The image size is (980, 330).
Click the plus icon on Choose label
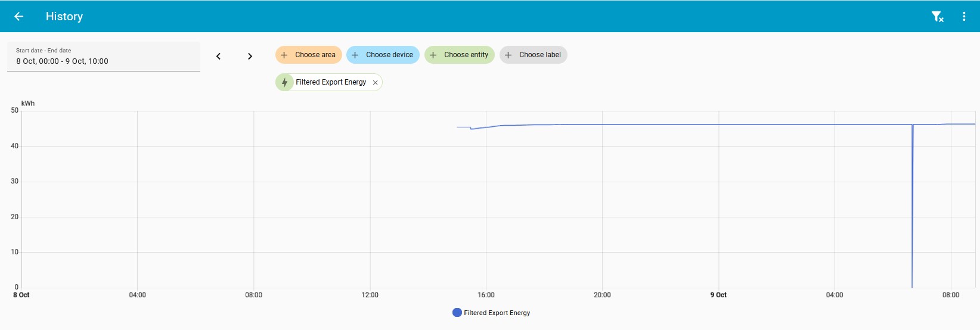click(x=508, y=55)
